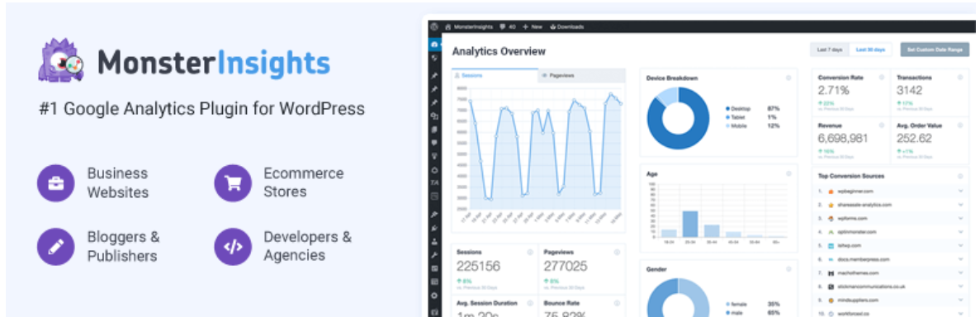Click the info icon on the Gender chart
This screenshot has width=980, height=336.
(788, 269)
